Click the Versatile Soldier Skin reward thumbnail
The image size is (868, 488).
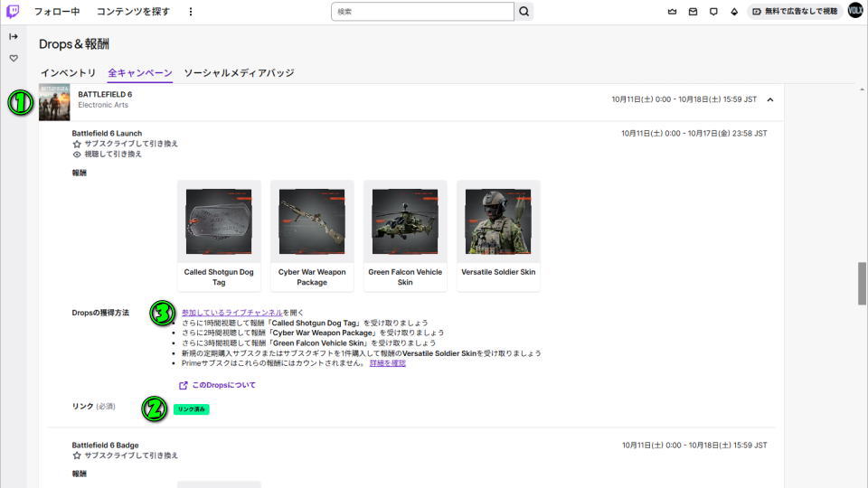(498, 222)
